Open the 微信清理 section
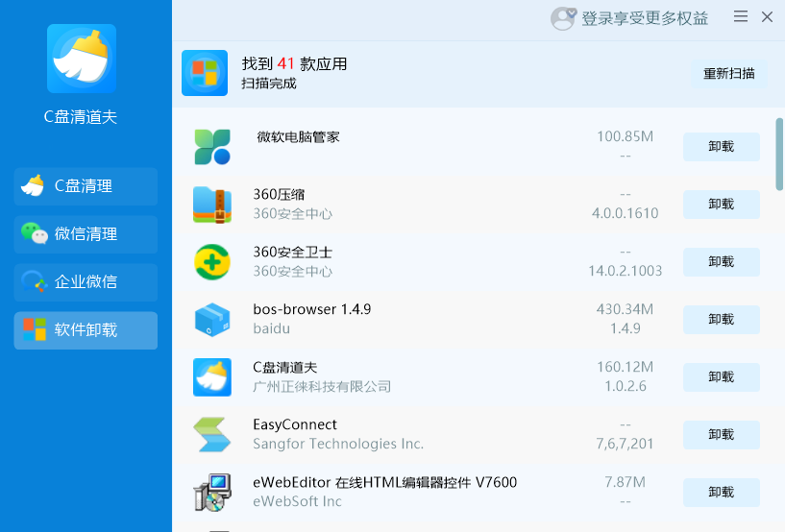The height and width of the screenshot is (532, 785). [x=86, y=234]
